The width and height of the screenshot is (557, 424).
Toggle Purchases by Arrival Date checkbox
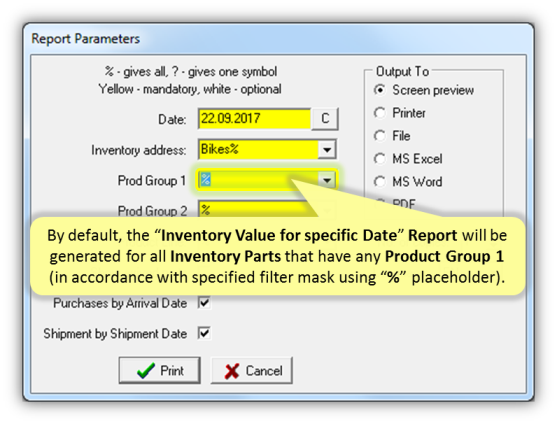tap(204, 303)
